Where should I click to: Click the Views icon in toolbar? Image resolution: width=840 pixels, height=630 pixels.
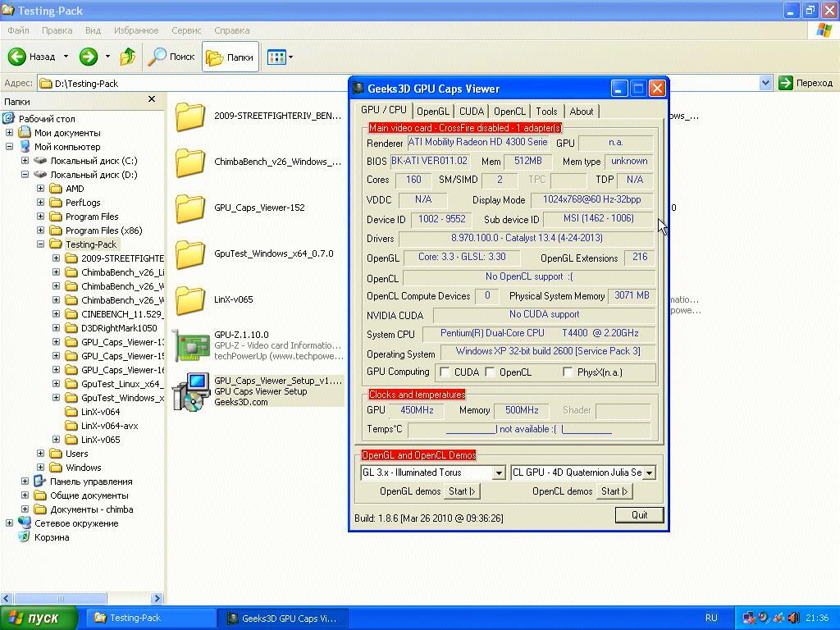(276, 57)
